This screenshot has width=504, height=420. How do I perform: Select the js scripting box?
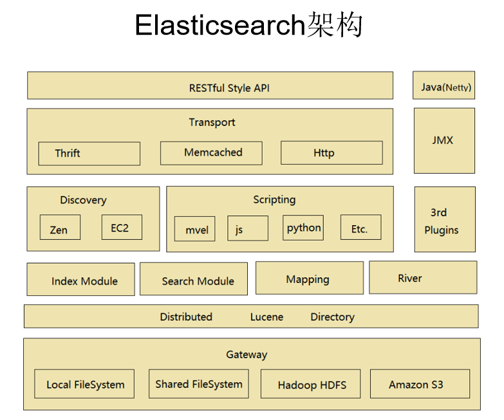pos(248,228)
